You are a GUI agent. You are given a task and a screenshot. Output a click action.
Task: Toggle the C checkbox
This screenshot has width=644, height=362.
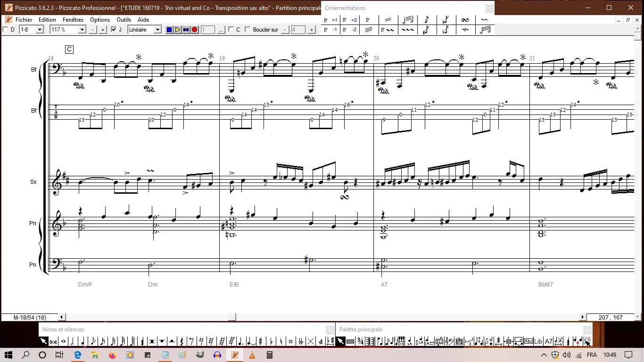231,30
